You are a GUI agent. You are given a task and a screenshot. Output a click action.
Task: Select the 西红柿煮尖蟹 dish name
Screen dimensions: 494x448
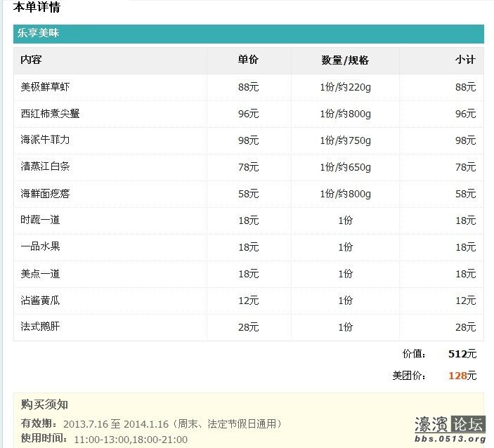pos(50,114)
